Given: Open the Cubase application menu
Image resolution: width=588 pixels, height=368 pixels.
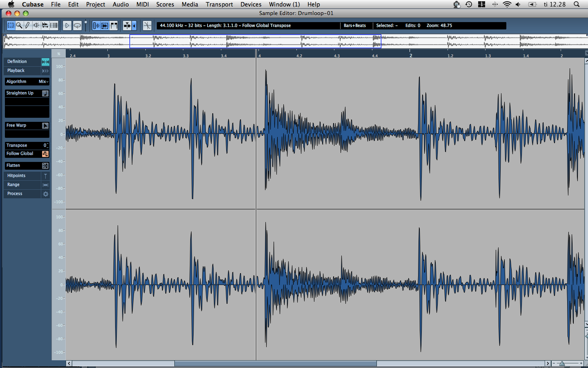Looking at the screenshot, I should click(33, 4).
